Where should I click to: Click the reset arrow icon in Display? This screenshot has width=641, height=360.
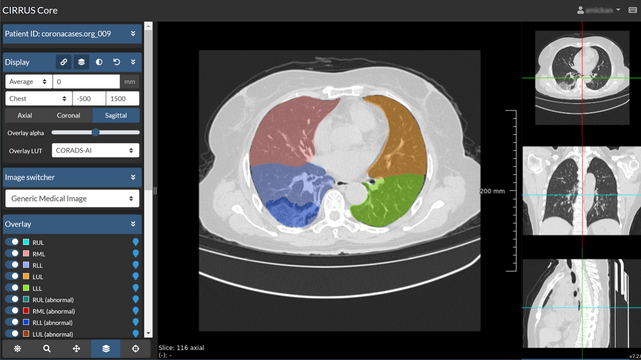[x=117, y=62]
